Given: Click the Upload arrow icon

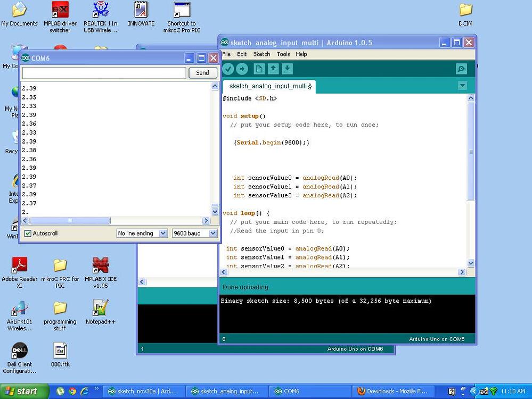Looking at the screenshot, I should (242, 69).
